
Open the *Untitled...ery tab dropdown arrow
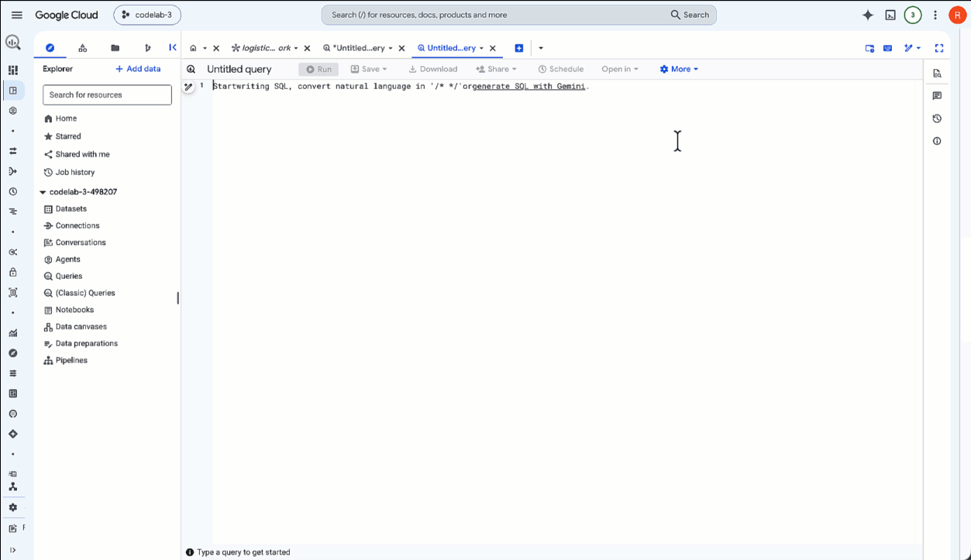(391, 48)
